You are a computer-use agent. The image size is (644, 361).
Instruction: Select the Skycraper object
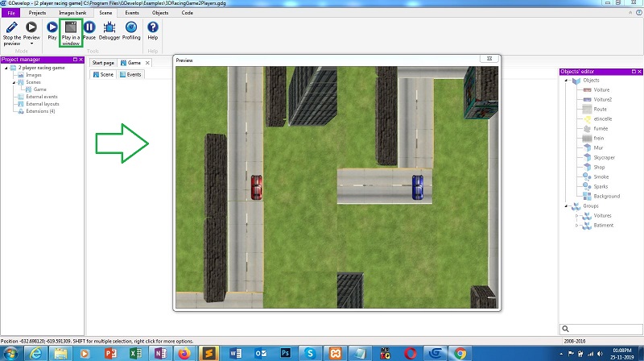coord(605,157)
